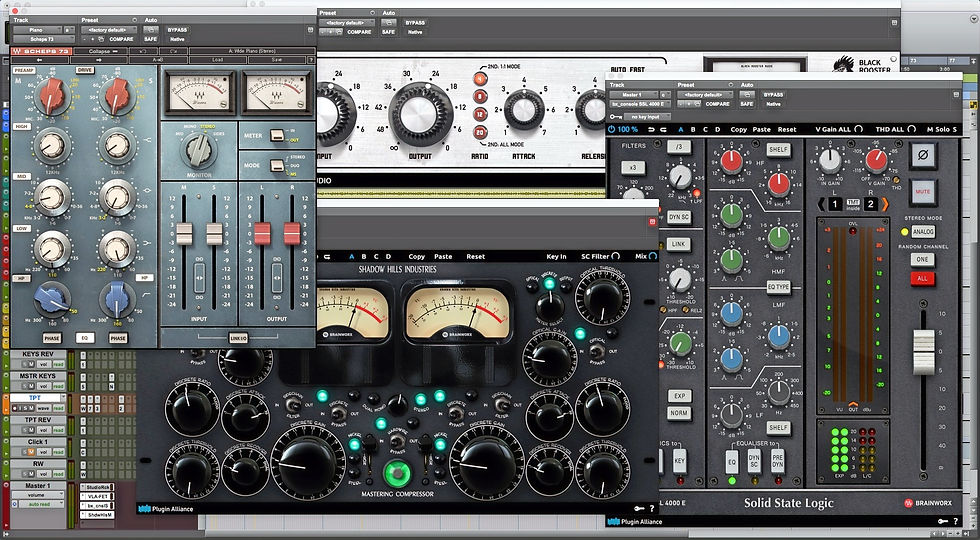Toggle the left PHASE button on Scheps 73

click(x=52, y=338)
